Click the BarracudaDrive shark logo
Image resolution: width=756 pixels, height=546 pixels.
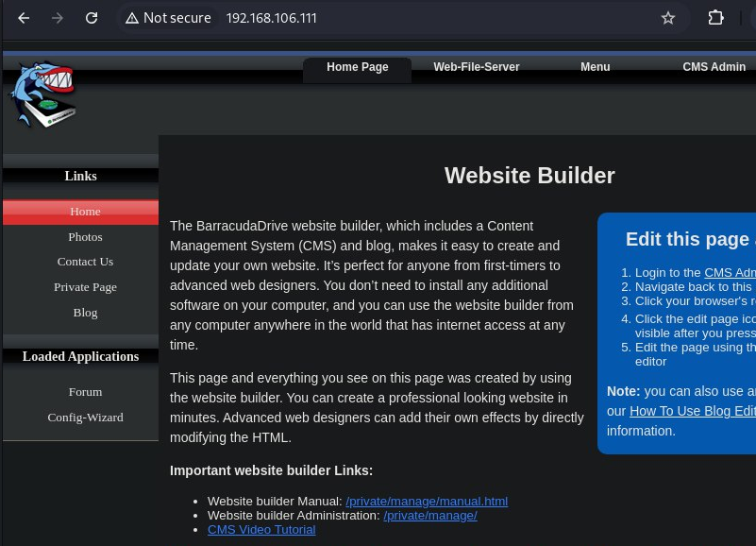pyautogui.click(x=43, y=94)
